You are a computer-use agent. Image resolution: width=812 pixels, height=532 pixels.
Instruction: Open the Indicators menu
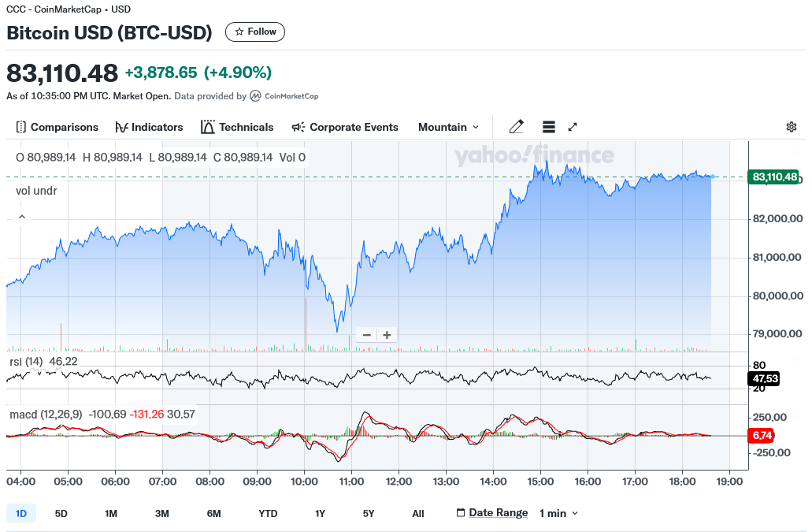click(149, 127)
